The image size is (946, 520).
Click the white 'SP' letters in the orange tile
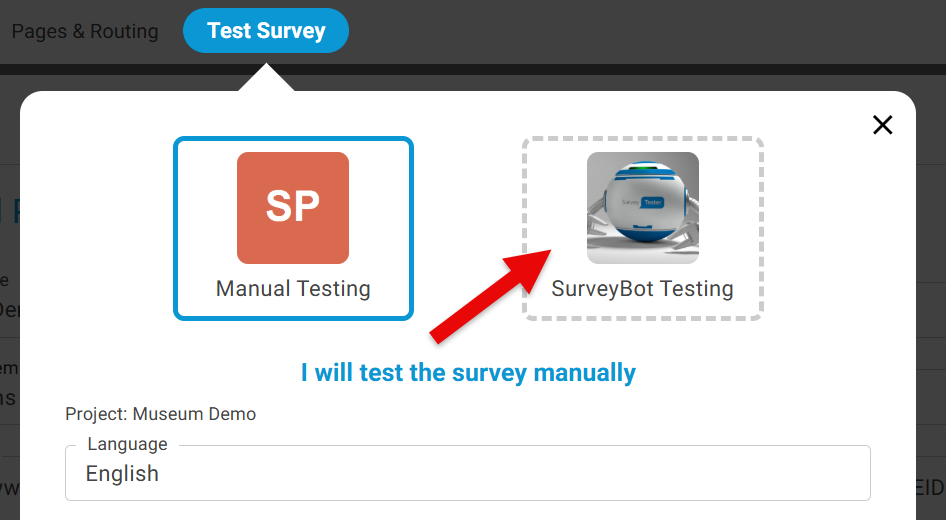(293, 206)
